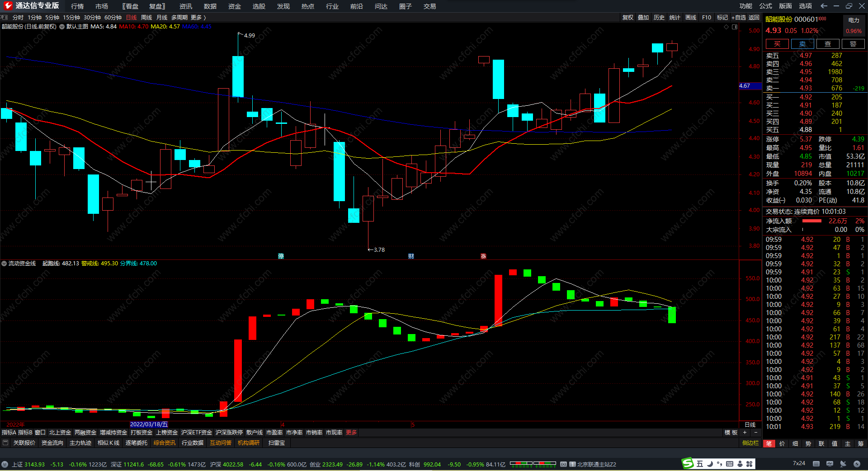
Task: Switch chart to 30分钟 period
Action: pos(92,18)
